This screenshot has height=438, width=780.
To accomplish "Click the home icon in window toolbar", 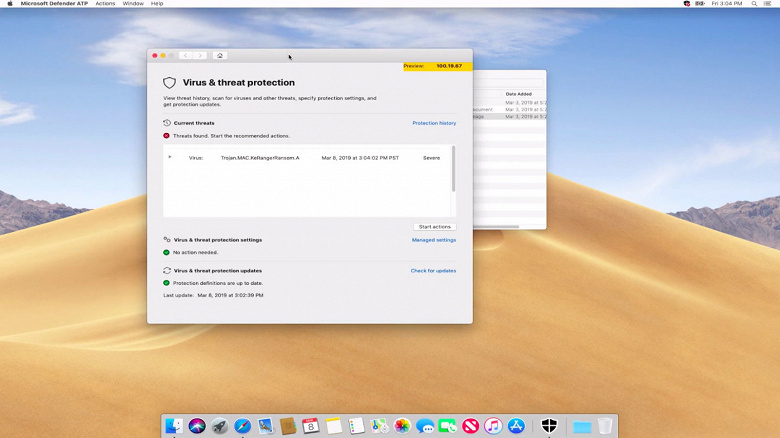I will (x=220, y=55).
